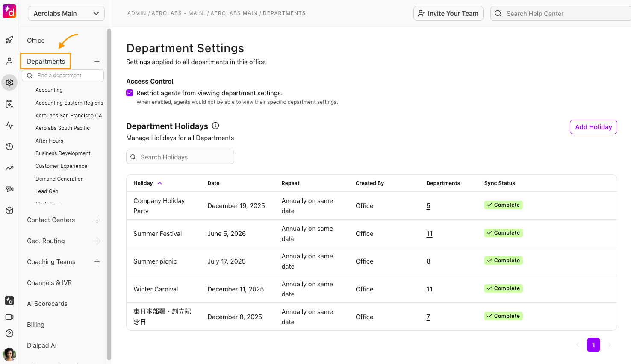Click the Add Holiday button

pyautogui.click(x=593, y=127)
